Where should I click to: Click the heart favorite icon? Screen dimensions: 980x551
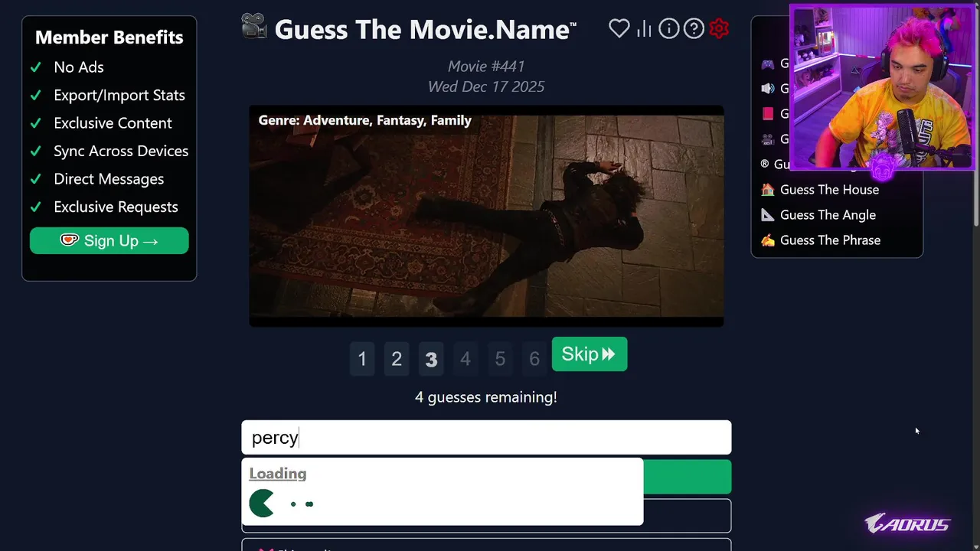[619, 28]
